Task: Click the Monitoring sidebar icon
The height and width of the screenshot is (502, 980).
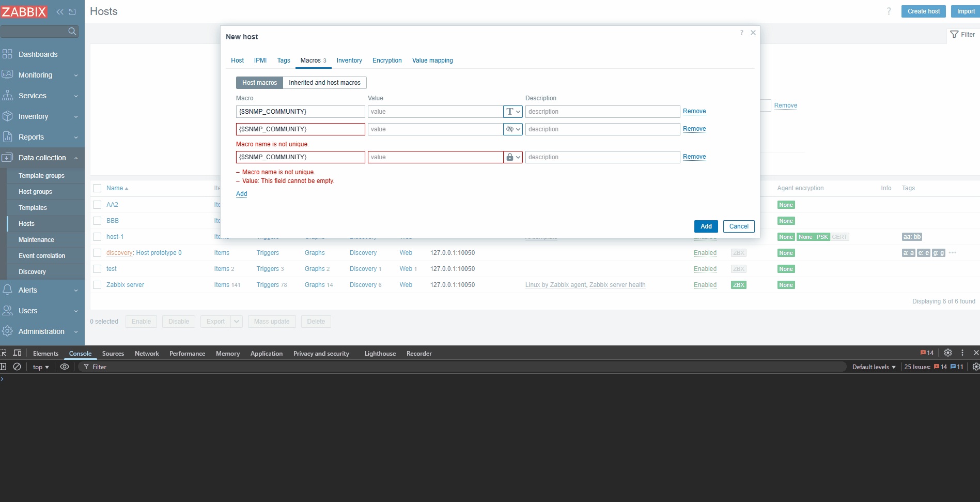Action: coord(7,75)
